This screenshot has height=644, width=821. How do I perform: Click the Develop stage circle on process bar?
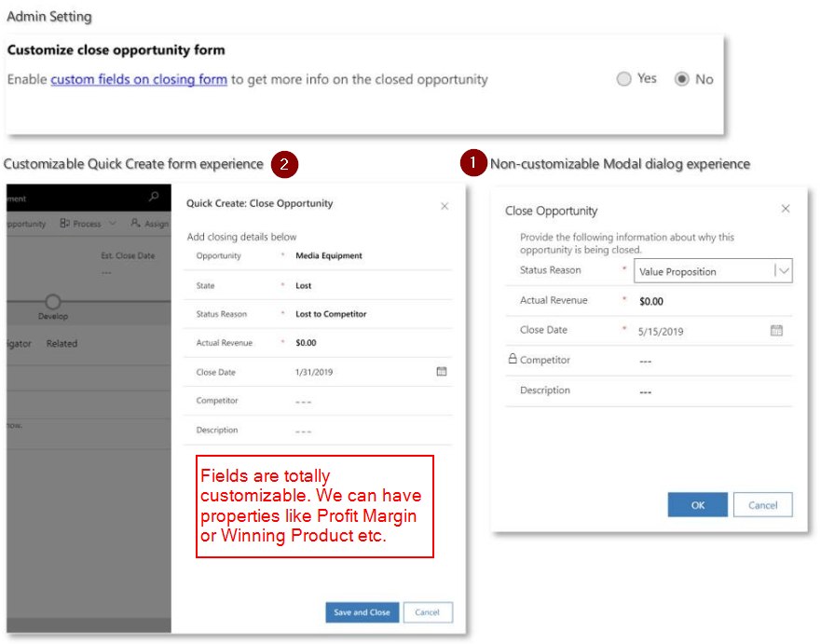pos(52,302)
